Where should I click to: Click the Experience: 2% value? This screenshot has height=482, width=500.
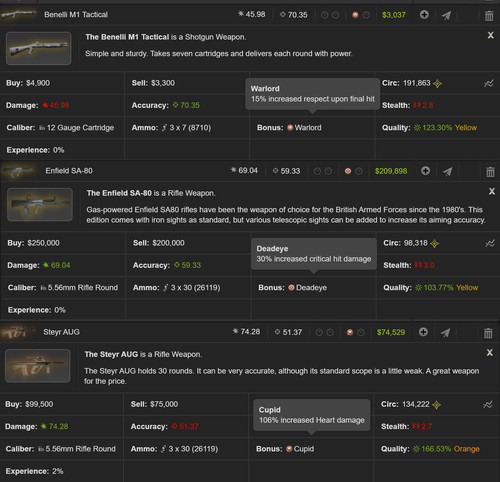(58, 471)
